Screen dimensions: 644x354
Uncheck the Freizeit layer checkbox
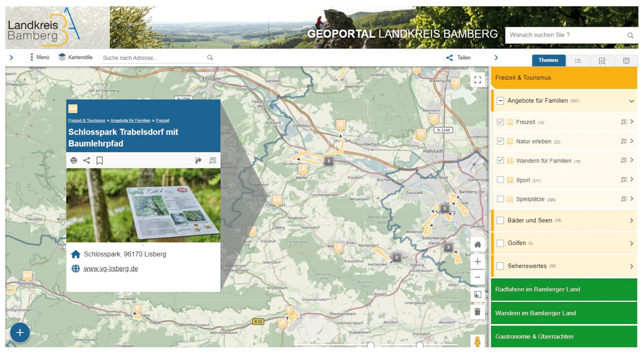[x=500, y=122]
